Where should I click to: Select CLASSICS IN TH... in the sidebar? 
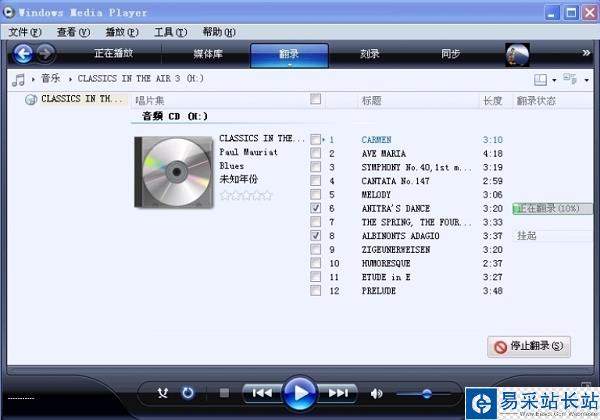tap(83, 99)
